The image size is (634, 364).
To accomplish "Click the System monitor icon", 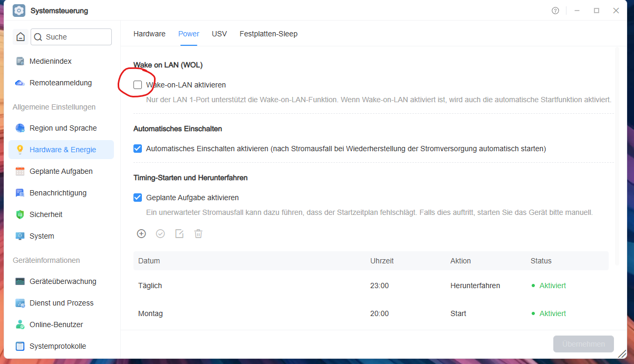I will 20,236.
